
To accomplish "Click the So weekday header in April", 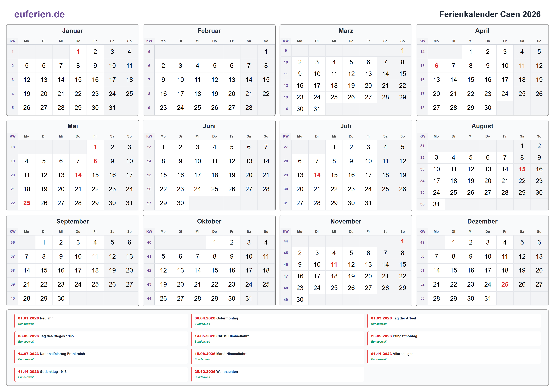I will click(x=539, y=41).
